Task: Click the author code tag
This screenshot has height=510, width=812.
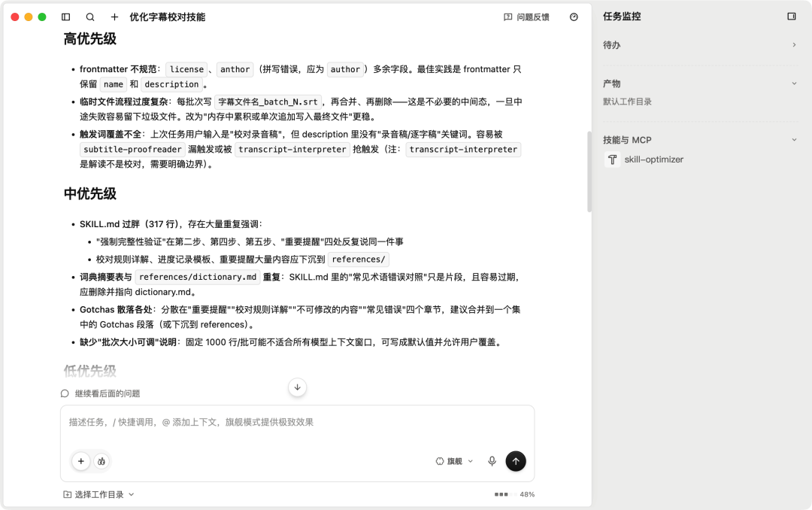Action: point(345,69)
